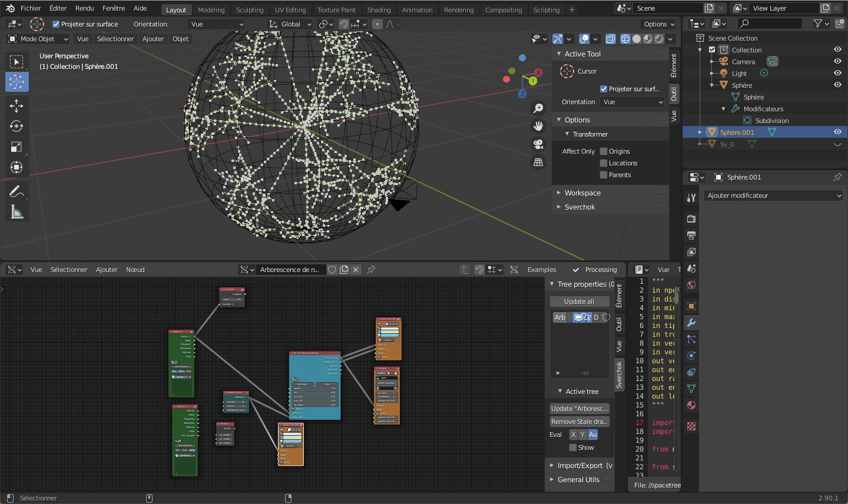Click the camera view icon in viewport

(x=538, y=144)
